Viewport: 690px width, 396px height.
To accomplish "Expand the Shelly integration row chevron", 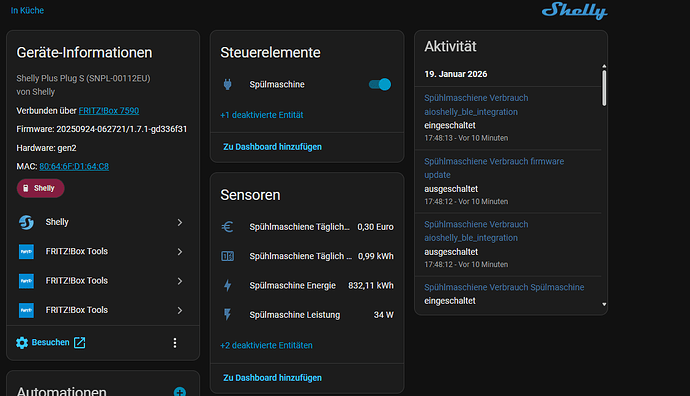I will coord(180,222).
